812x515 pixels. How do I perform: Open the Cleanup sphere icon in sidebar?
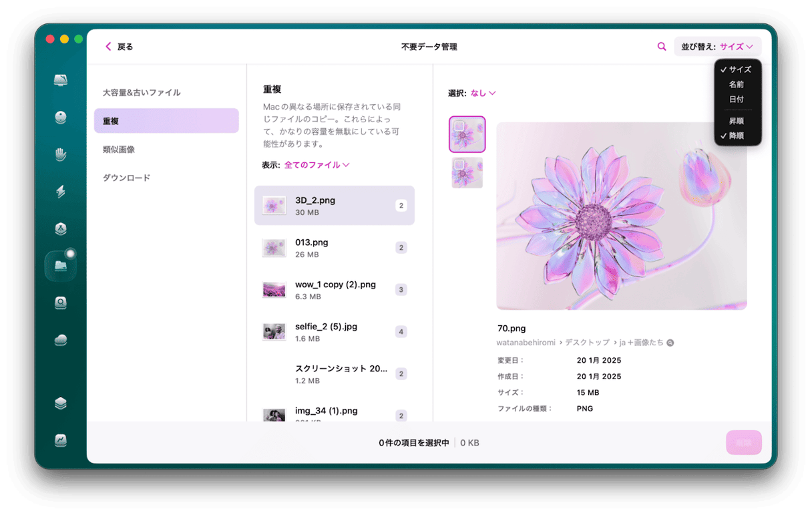(x=61, y=118)
